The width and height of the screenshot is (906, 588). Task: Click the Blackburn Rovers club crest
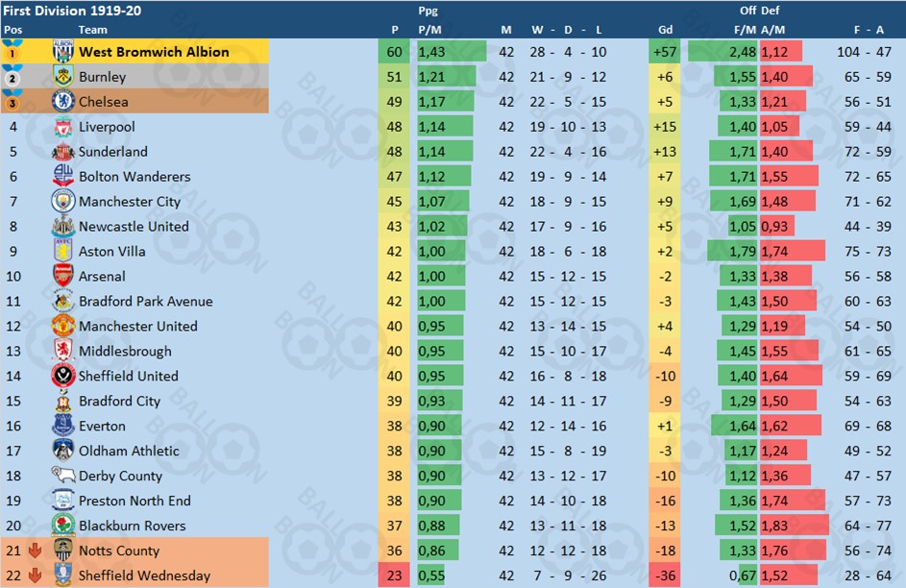click(x=63, y=525)
